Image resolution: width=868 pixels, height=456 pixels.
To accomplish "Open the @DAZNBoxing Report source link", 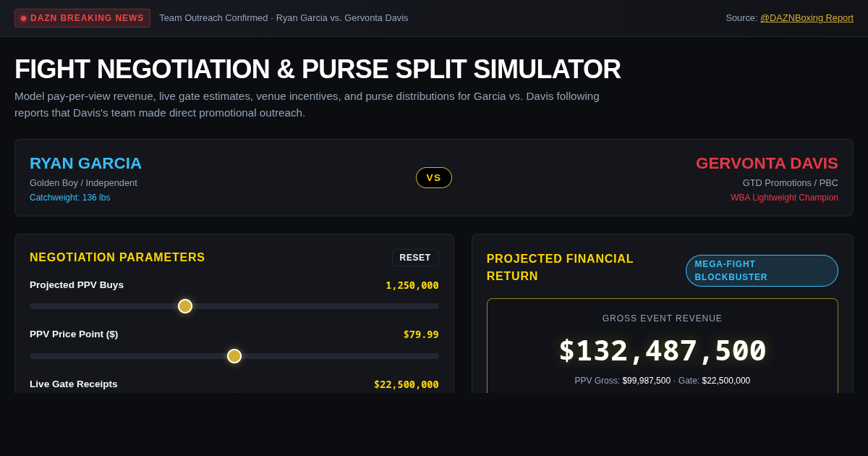I will pyautogui.click(x=807, y=18).
